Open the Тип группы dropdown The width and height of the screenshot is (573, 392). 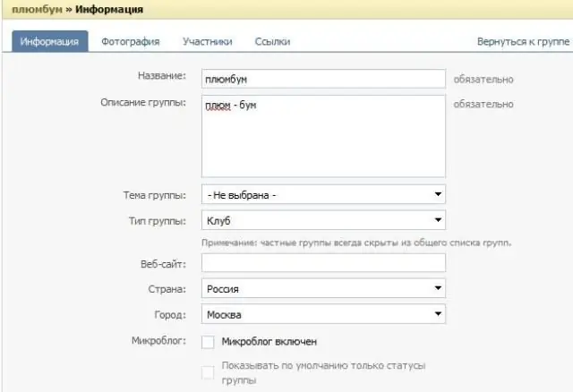[323, 220]
